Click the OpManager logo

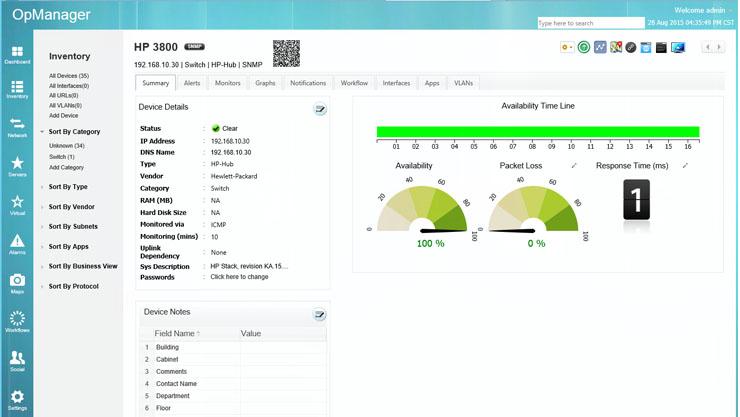(x=51, y=15)
